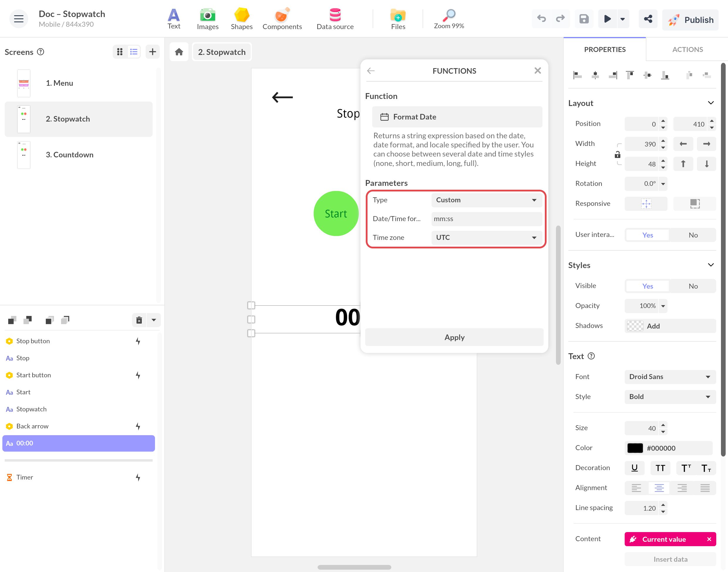Screen dimensions: 728x572
Task: Set Visible to No
Action: coord(693,286)
